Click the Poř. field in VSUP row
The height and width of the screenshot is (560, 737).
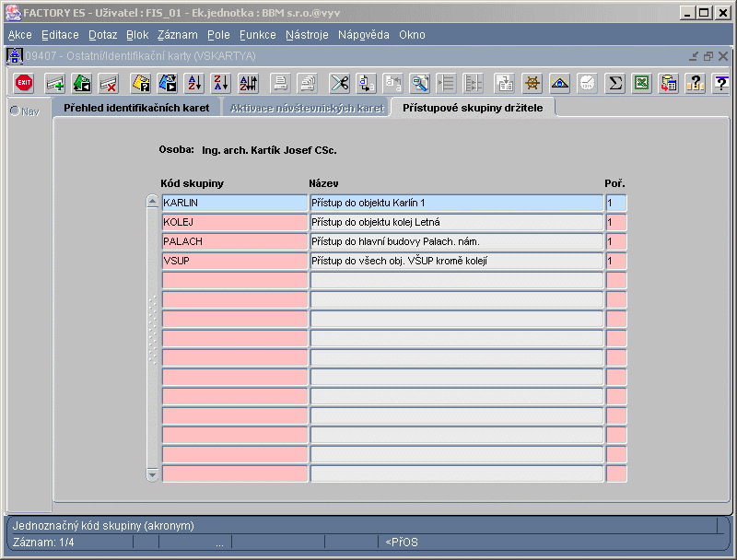(616, 261)
